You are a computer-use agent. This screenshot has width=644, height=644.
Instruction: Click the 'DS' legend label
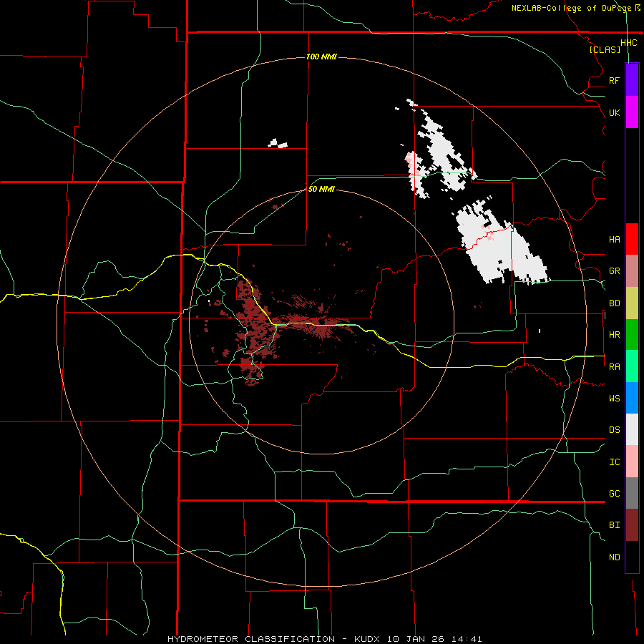click(x=614, y=430)
